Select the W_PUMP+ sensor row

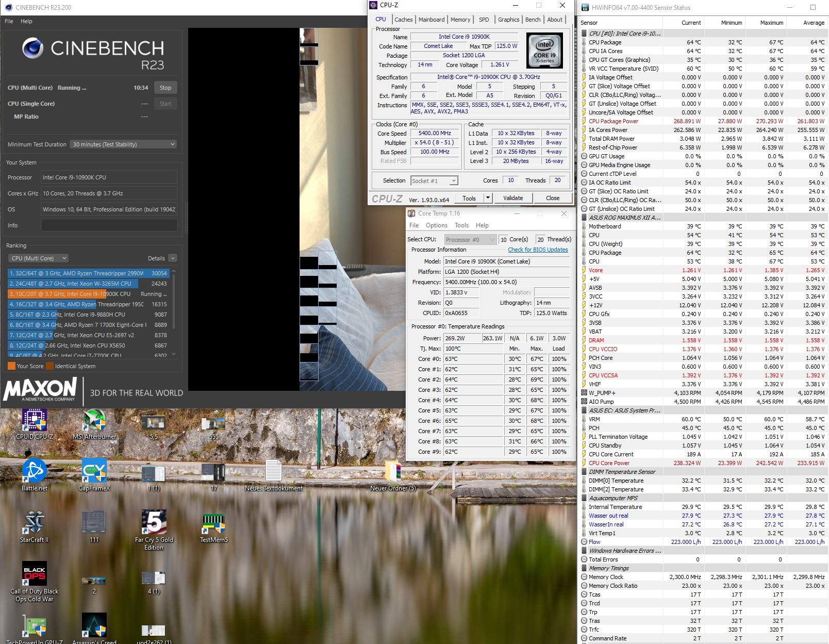click(703, 393)
